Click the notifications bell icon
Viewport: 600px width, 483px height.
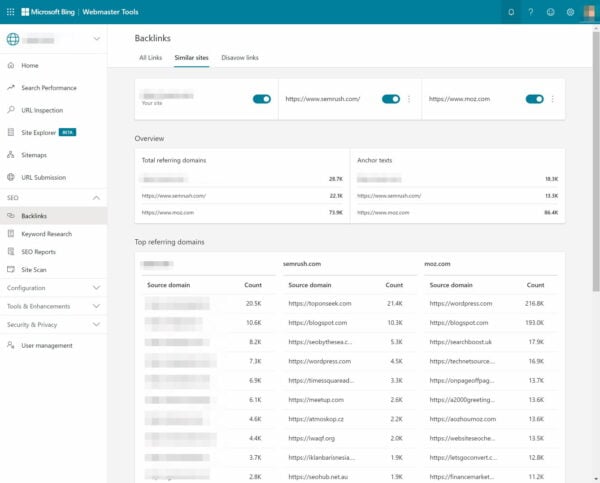(x=511, y=12)
